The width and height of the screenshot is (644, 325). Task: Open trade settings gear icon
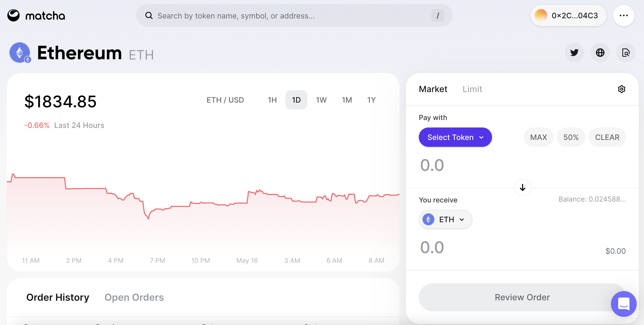point(621,89)
